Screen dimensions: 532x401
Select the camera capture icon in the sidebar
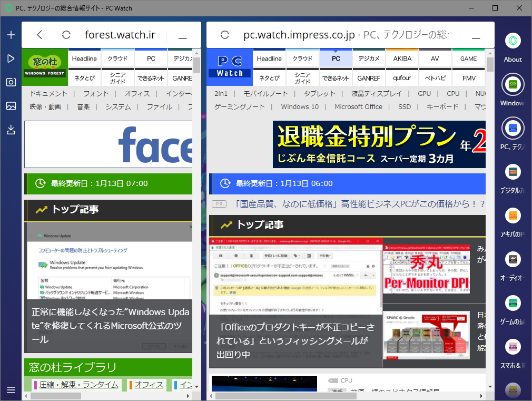[x=11, y=82]
